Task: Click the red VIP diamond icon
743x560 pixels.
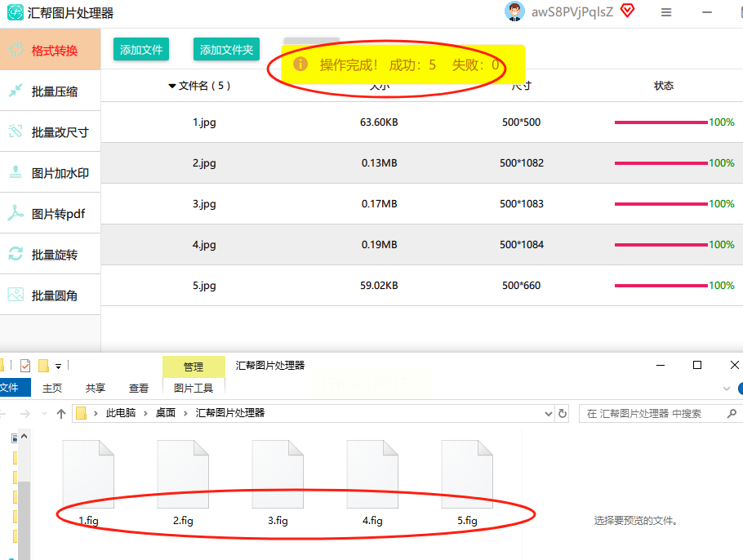Action: [x=627, y=11]
